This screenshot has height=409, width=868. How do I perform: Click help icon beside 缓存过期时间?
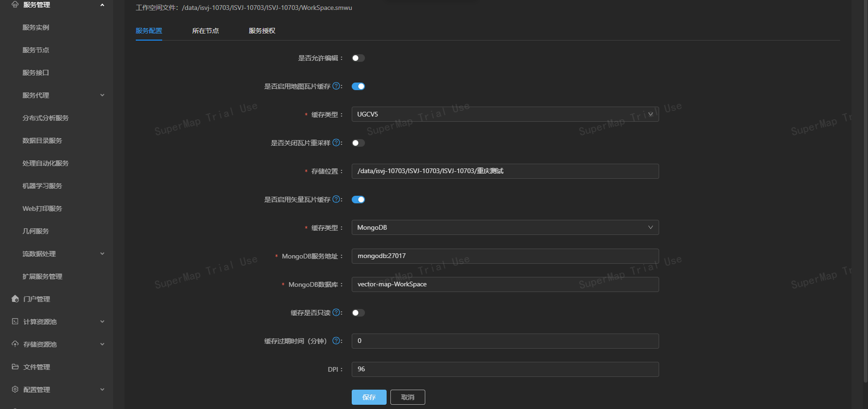click(x=336, y=341)
